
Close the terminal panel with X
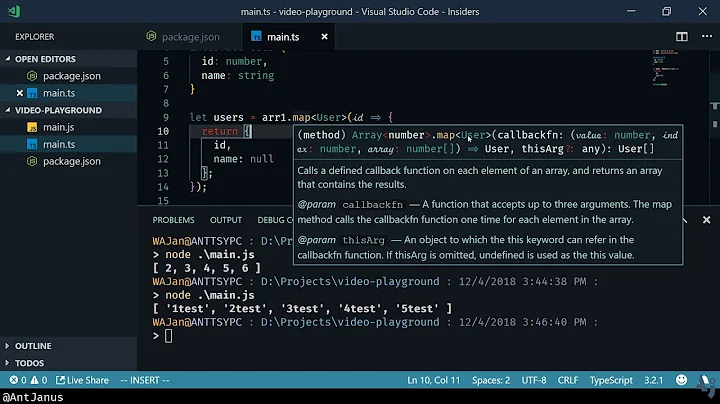pyautogui.click(x=705, y=219)
